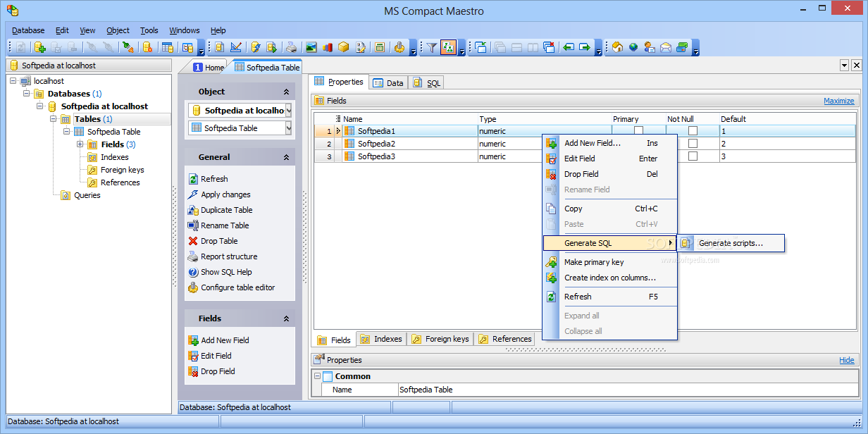The width and height of the screenshot is (868, 434).
Task: Open the Softpedia Table object dropdown
Action: [x=288, y=128]
